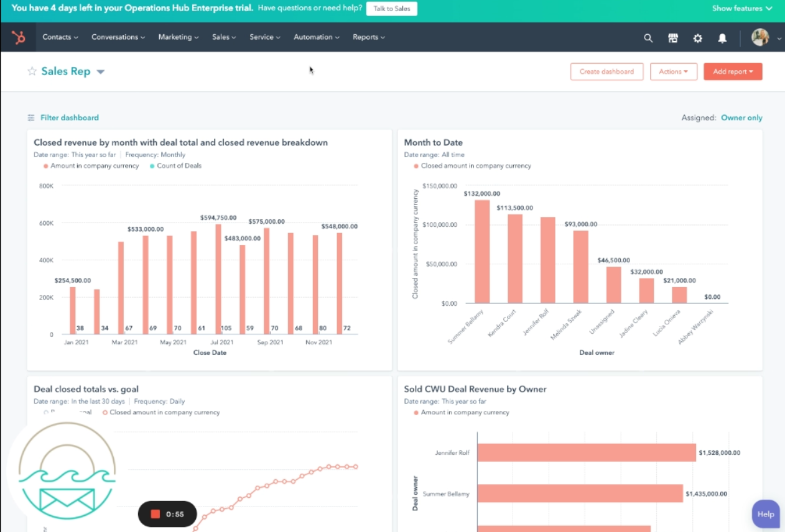Click the Create dashboard button

(x=606, y=71)
